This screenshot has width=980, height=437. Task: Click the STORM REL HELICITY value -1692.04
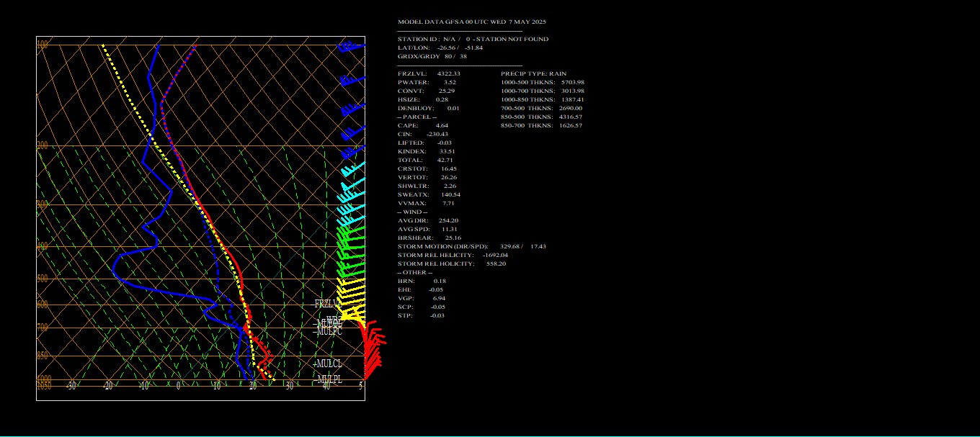click(494, 255)
